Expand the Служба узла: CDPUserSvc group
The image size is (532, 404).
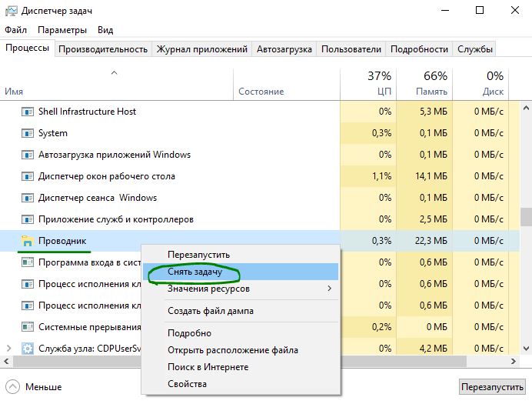[x=8, y=349]
